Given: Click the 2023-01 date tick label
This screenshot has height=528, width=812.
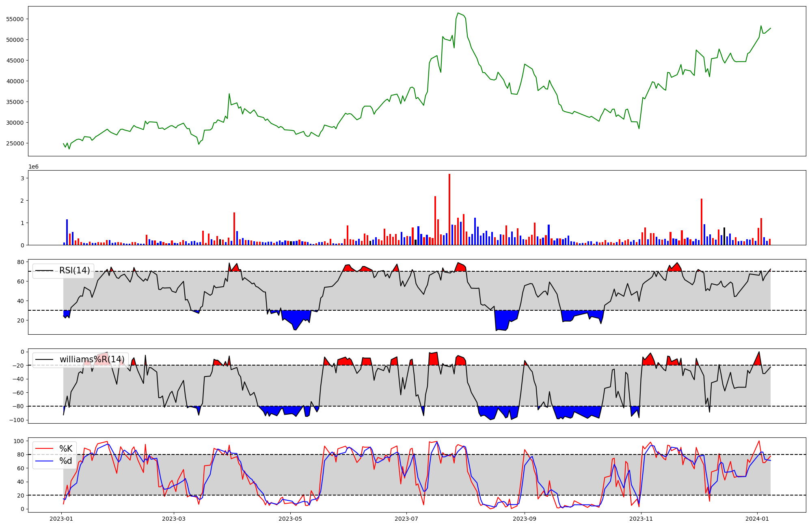Looking at the screenshot, I should [62, 518].
